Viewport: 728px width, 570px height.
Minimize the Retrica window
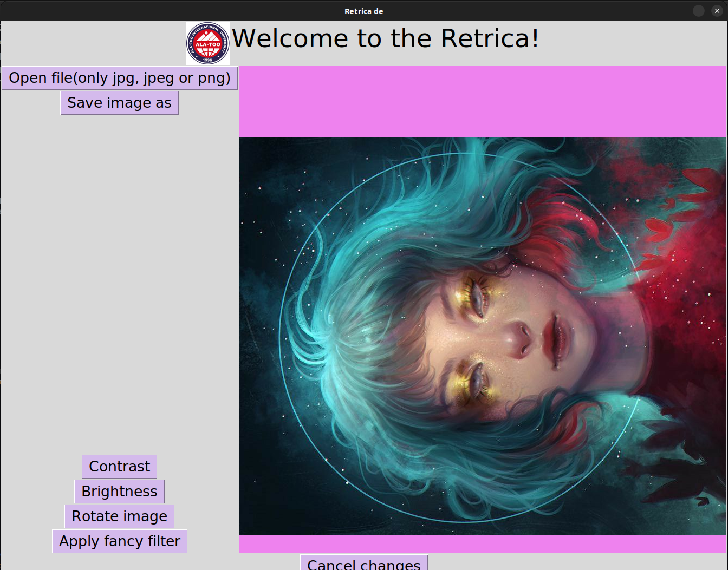(x=698, y=10)
